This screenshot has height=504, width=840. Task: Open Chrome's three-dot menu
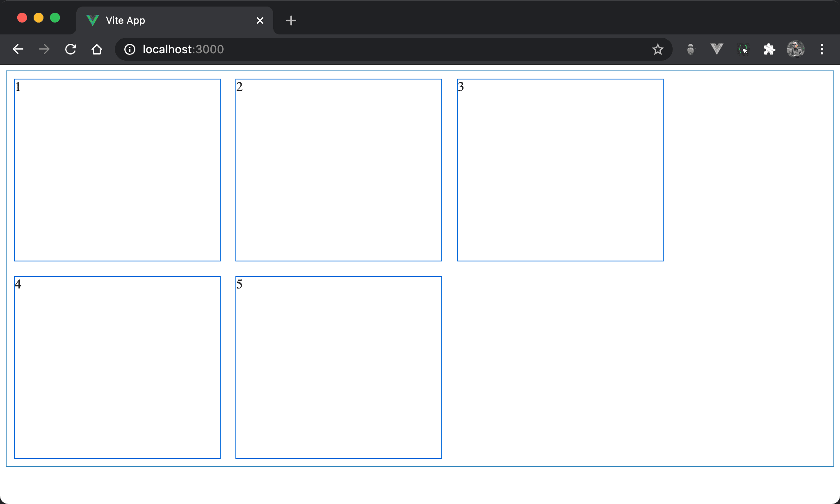coord(822,50)
